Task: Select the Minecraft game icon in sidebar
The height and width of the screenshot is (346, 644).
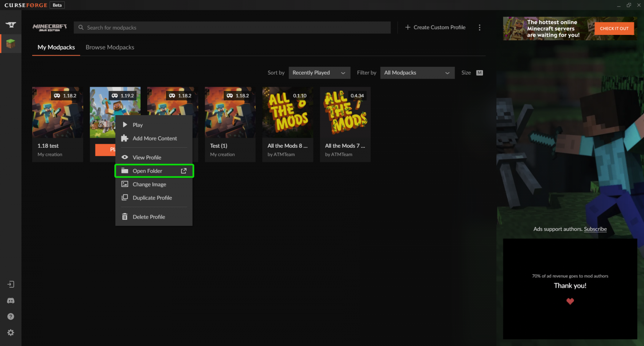Action: point(11,43)
